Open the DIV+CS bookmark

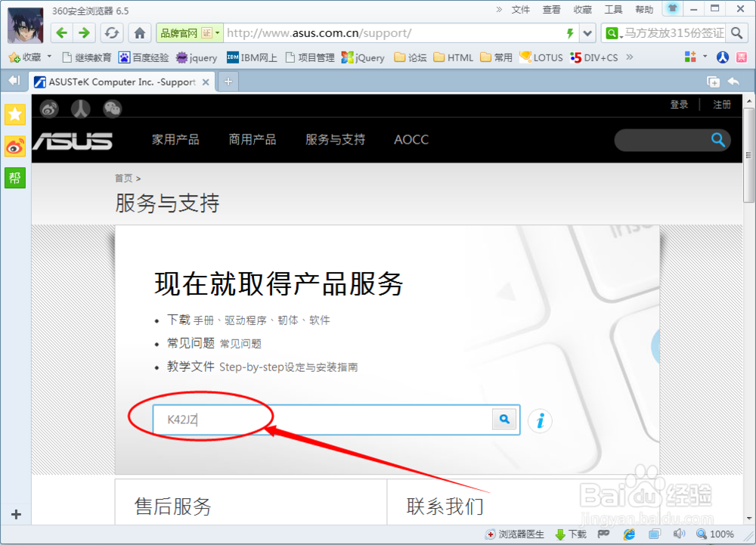[x=593, y=57]
